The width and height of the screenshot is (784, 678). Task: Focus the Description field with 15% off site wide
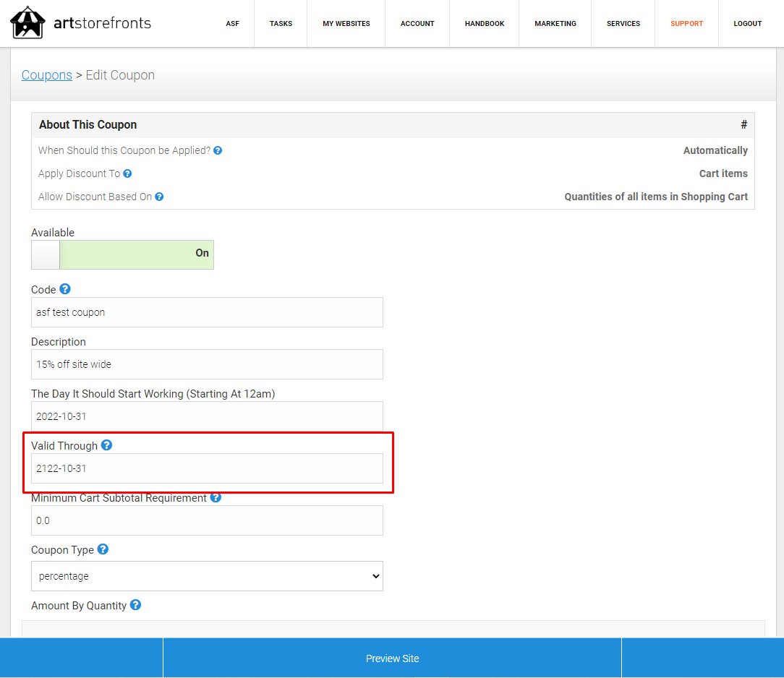(207, 364)
